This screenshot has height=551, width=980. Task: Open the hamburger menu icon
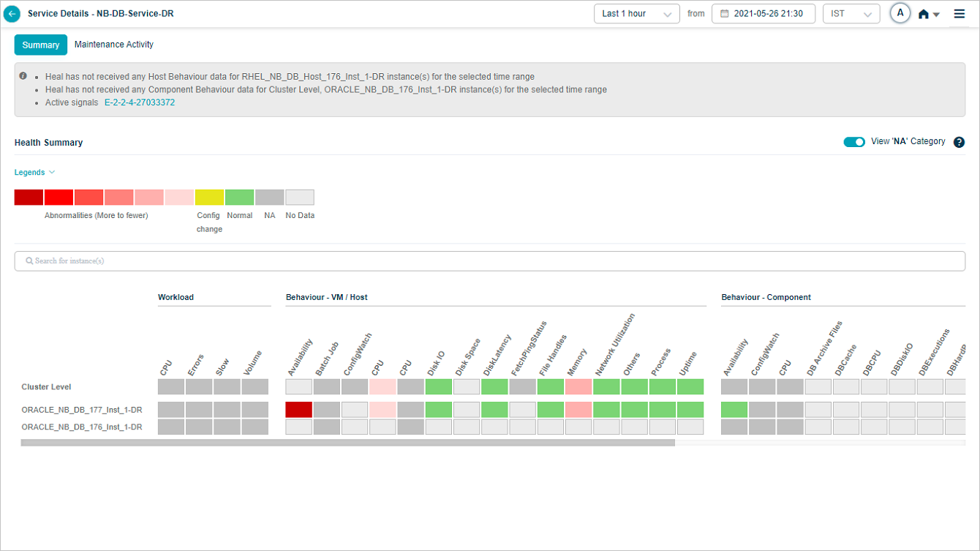click(960, 14)
